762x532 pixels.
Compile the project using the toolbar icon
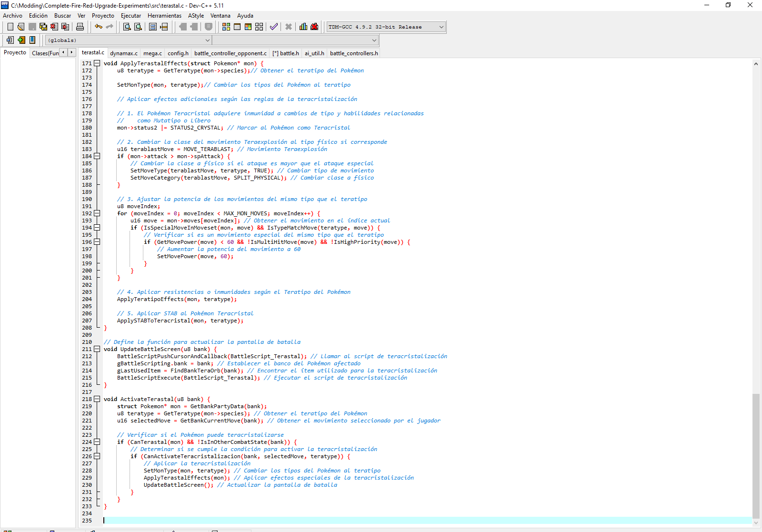[226, 27]
